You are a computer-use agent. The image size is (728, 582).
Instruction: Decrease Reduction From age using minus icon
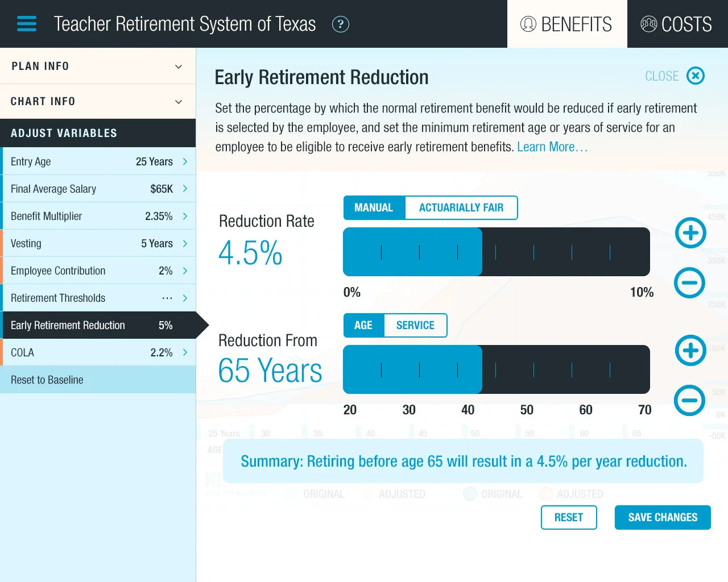690,400
